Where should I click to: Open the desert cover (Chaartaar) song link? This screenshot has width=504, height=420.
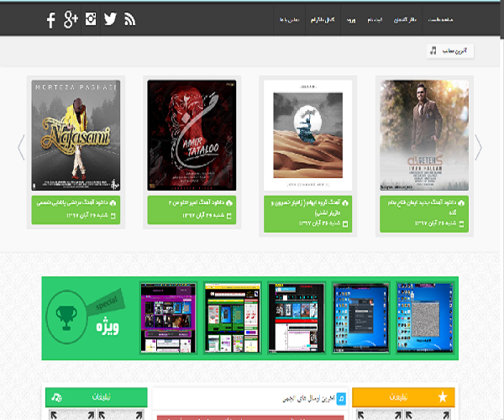(306, 207)
